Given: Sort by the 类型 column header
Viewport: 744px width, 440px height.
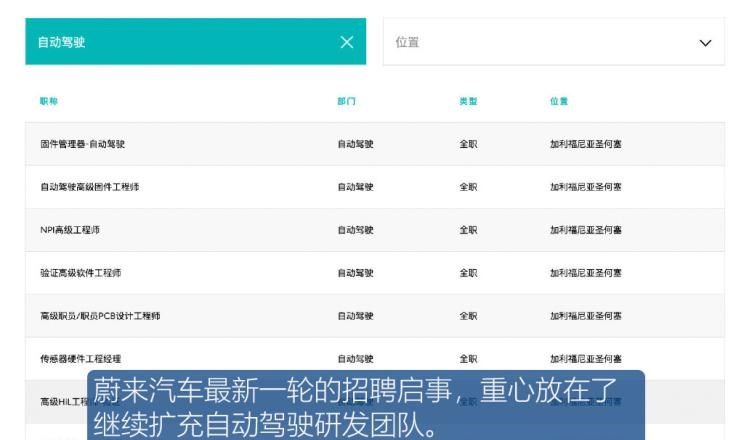Looking at the screenshot, I should pos(468,101).
